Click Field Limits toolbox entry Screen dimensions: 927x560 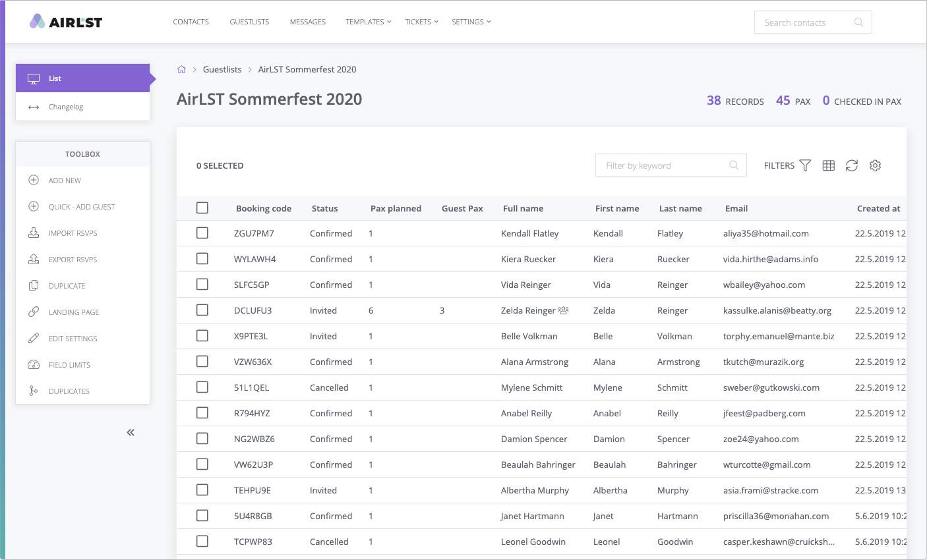[x=82, y=364]
